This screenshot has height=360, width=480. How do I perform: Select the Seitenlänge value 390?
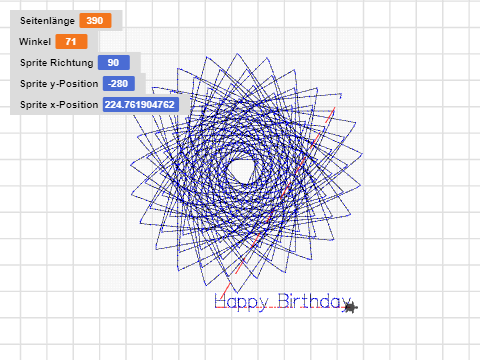point(95,21)
